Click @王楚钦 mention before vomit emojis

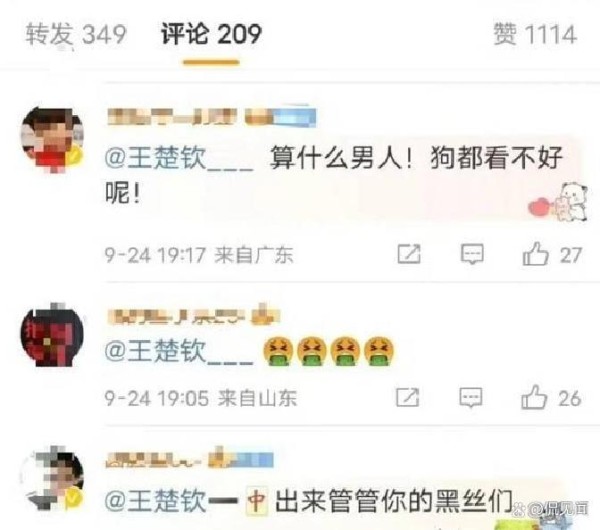[x=179, y=351]
